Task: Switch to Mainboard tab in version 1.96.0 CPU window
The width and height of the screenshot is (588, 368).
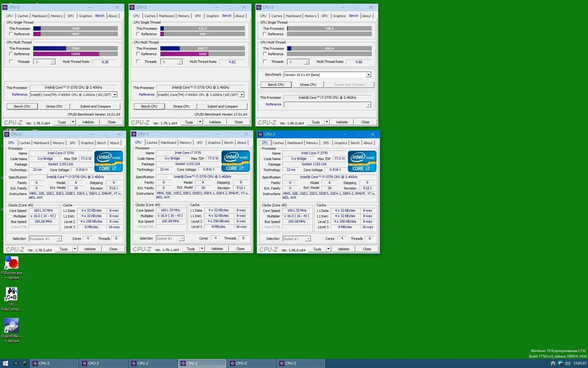Action: [295, 143]
